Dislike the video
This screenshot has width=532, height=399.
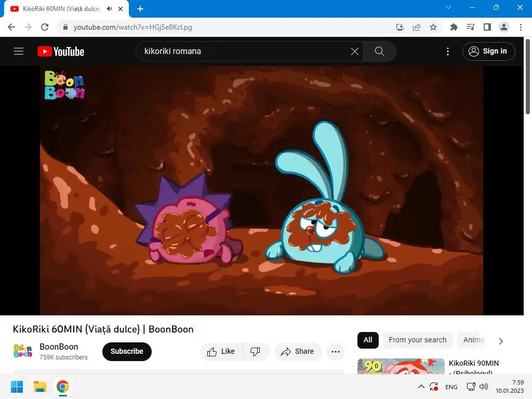tap(256, 352)
